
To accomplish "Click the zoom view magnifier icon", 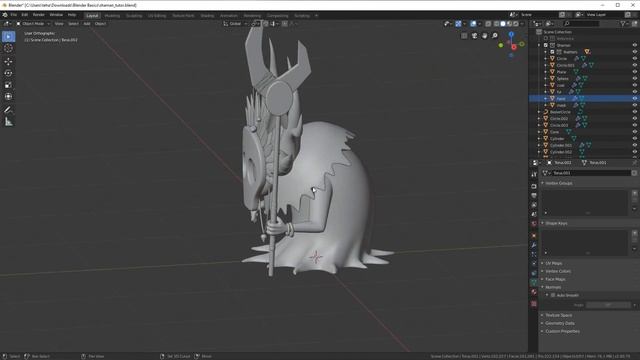I will tap(495, 36).
